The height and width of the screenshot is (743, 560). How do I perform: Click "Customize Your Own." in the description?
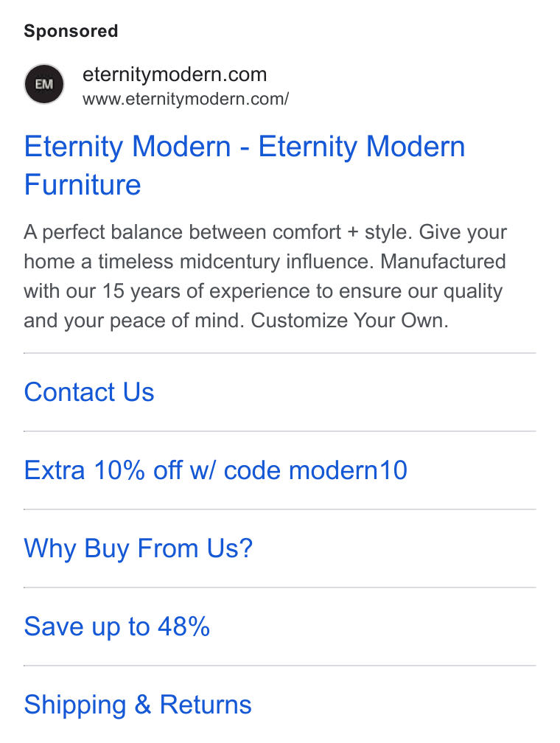click(350, 321)
